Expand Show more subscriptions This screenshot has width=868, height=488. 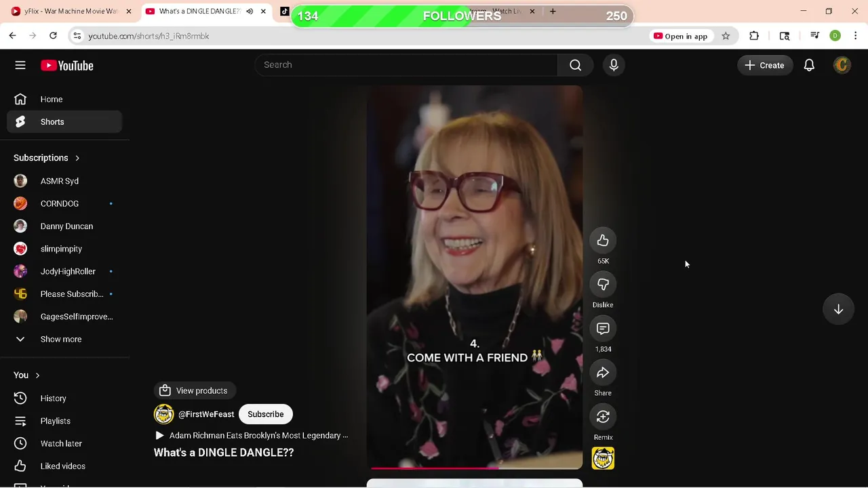(64, 339)
